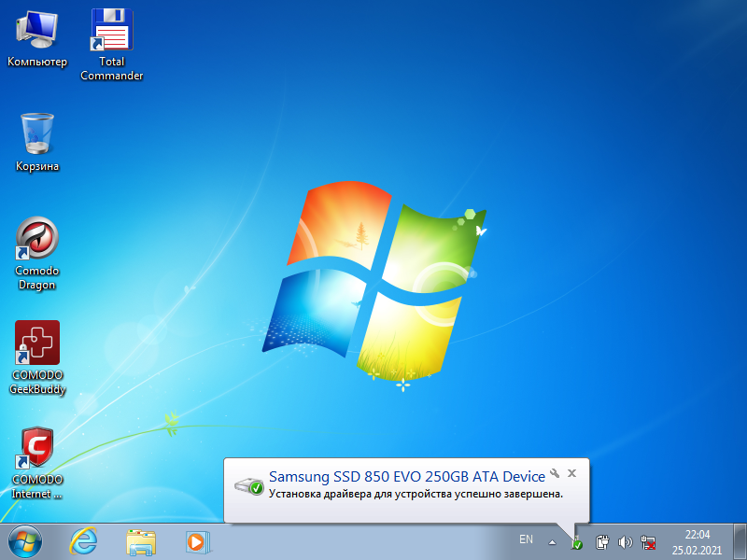
Task: Open the power plug tray icon
Action: (602, 542)
